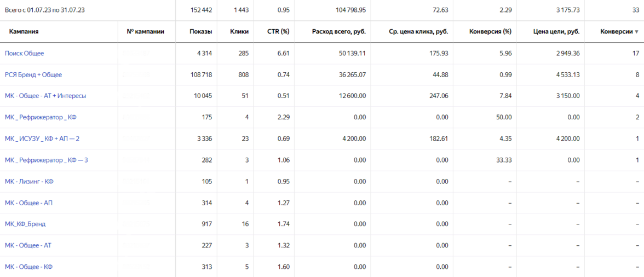Open the МК - Общее - АТ campaign

(x=28, y=245)
